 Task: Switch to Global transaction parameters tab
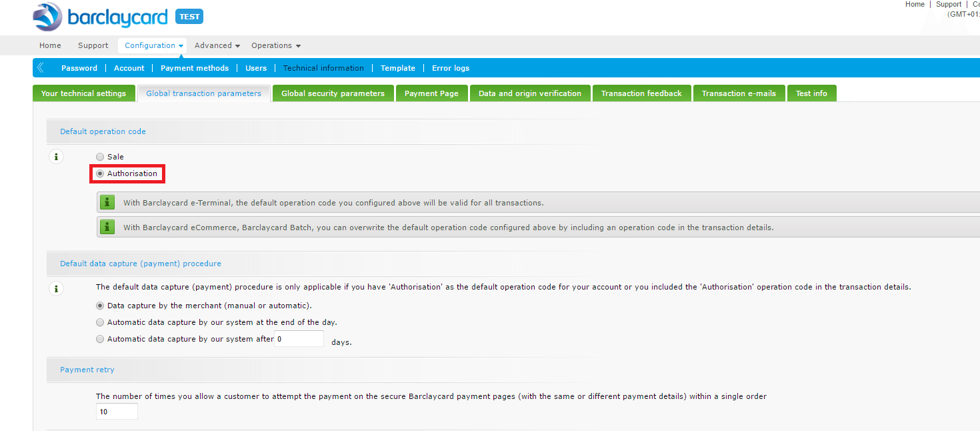coord(203,93)
